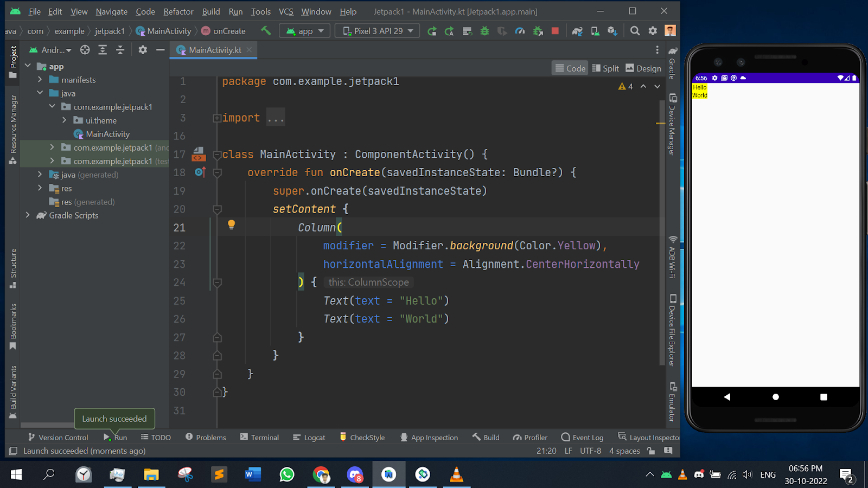Screen dimensions: 868x488
Task: Click the intention light bulb icon
Action: [231, 224]
